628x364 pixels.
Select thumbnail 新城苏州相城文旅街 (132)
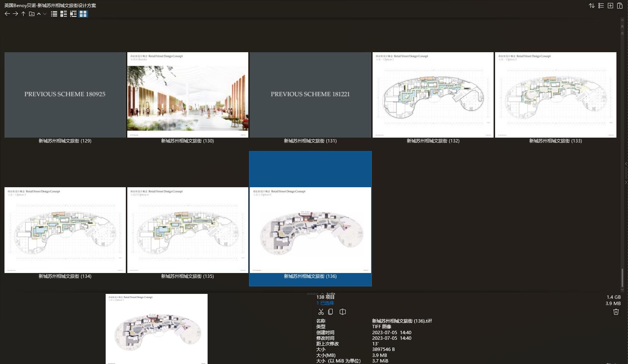tap(433, 95)
